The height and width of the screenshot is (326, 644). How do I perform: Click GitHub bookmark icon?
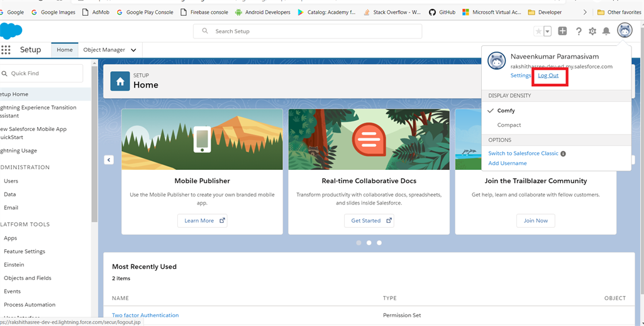click(x=432, y=13)
